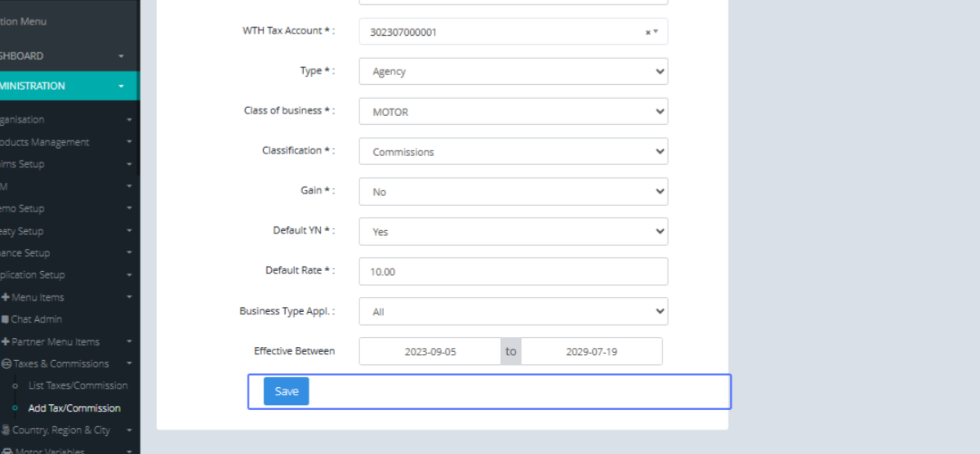The image size is (980, 454).
Task: Click the bullet beside Add Tax/Commission
Action: click(x=16, y=408)
